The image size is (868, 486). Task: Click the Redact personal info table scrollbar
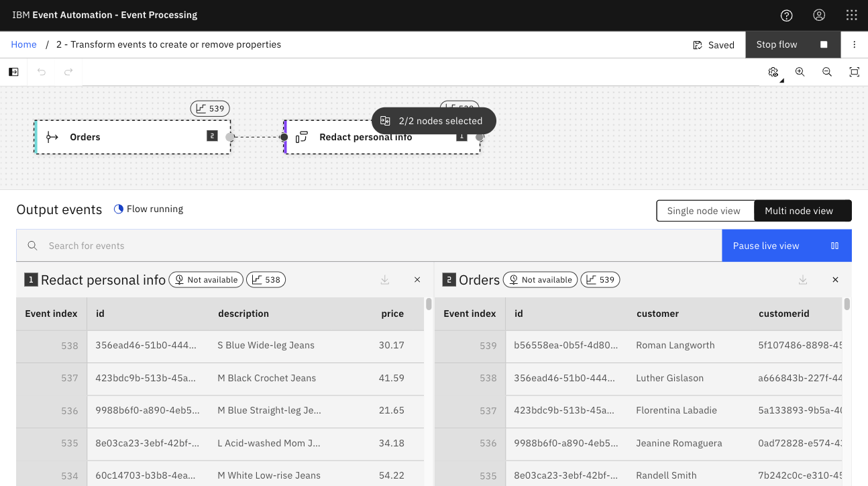[x=429, y=305]
